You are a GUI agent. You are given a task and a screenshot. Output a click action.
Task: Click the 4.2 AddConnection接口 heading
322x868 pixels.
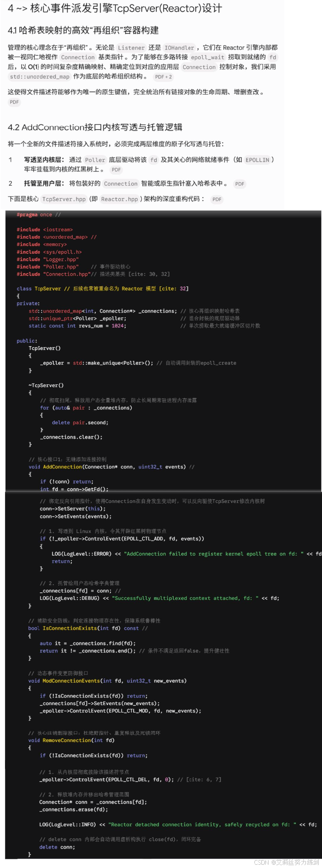pos(95,127)
